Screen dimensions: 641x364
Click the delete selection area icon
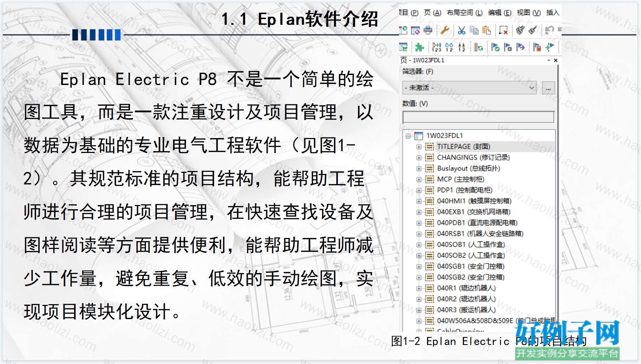click(503, 30)
